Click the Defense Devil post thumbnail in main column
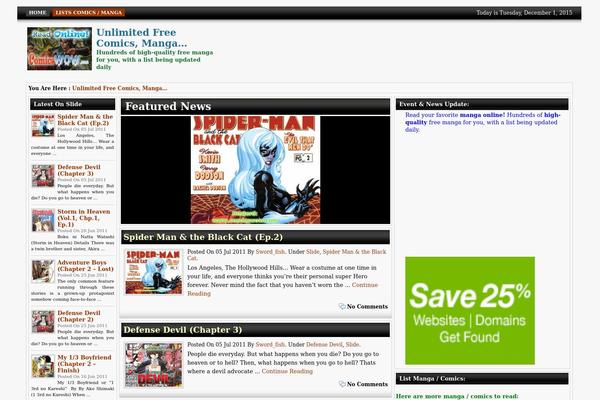This screenshot has width=600, height=400. point(153,365)
